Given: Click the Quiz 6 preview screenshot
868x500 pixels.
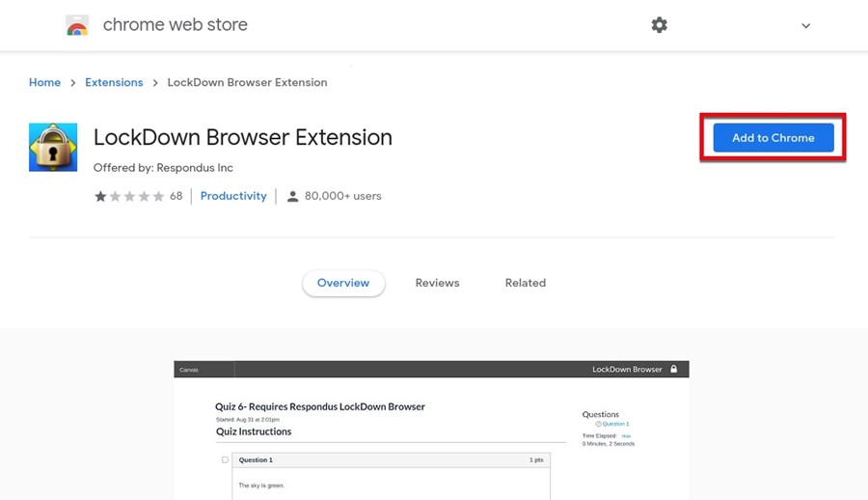Looking at the screenshot, I should click(431, 431).
